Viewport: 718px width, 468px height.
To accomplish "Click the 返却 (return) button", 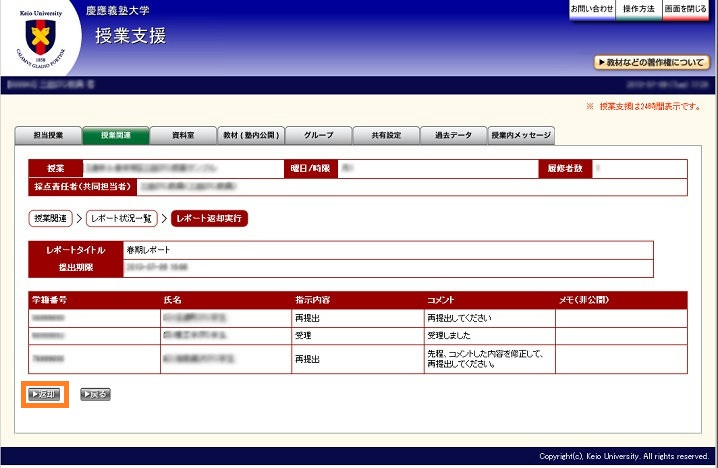I will [45, 394].
